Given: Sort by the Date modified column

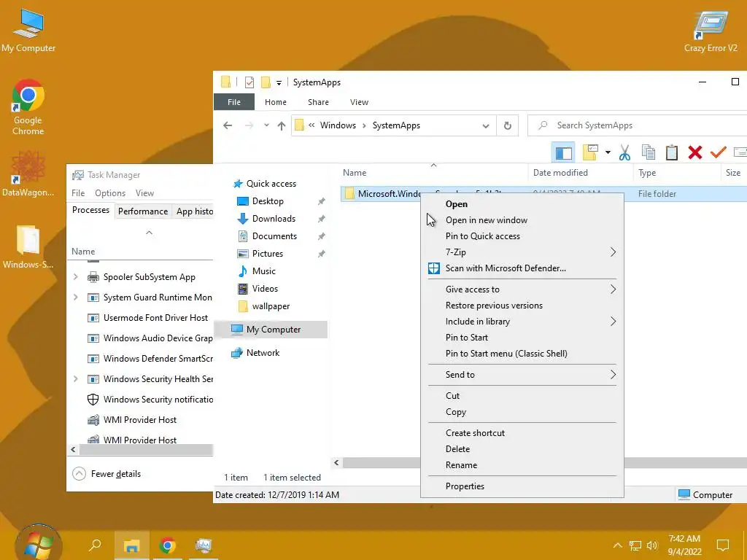Looking at the screenshot, I should coord(580,173).
